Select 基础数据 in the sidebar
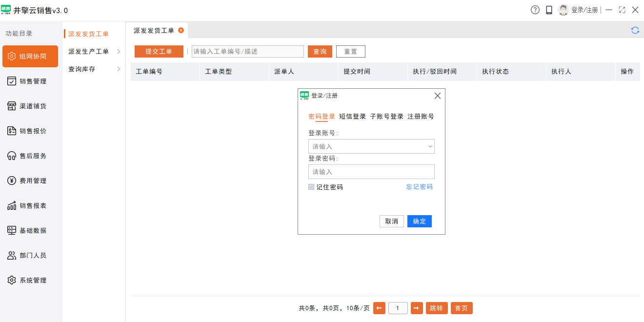 pyautogui.click(x=30, y=230)
